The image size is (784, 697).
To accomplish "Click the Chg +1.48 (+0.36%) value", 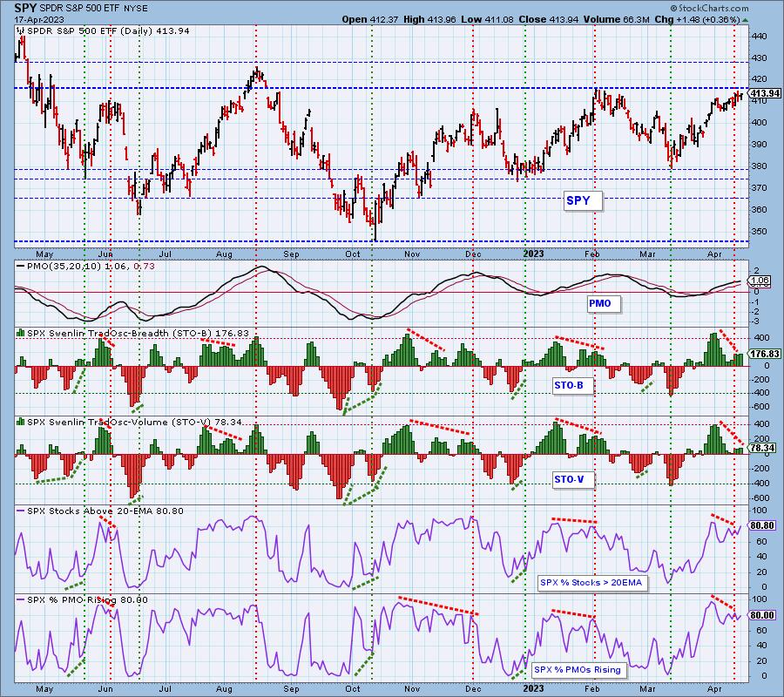I will [697, 19].
